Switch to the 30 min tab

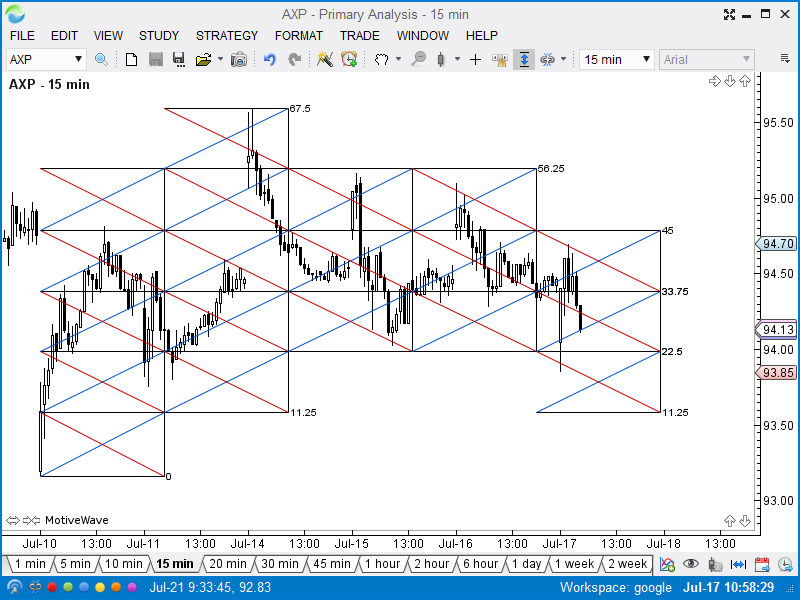tap(280, 564)
